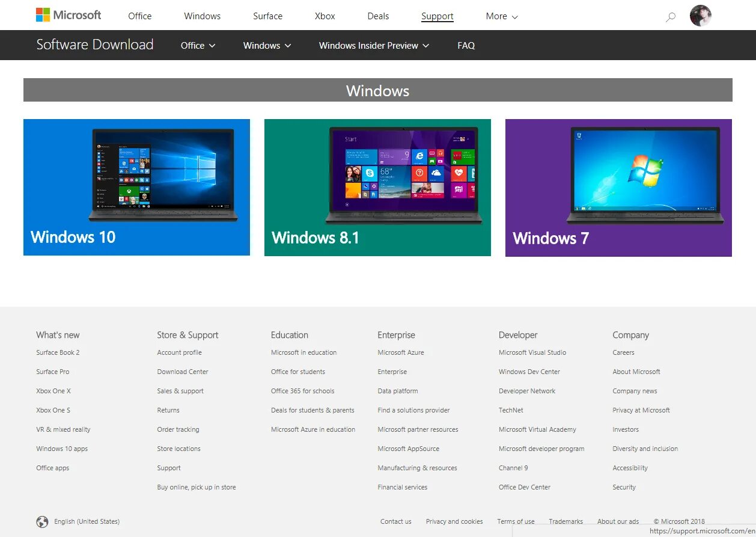Open Privacy at Microsoft link
Viewport: 756px width, 537px height.
(641, 410)
